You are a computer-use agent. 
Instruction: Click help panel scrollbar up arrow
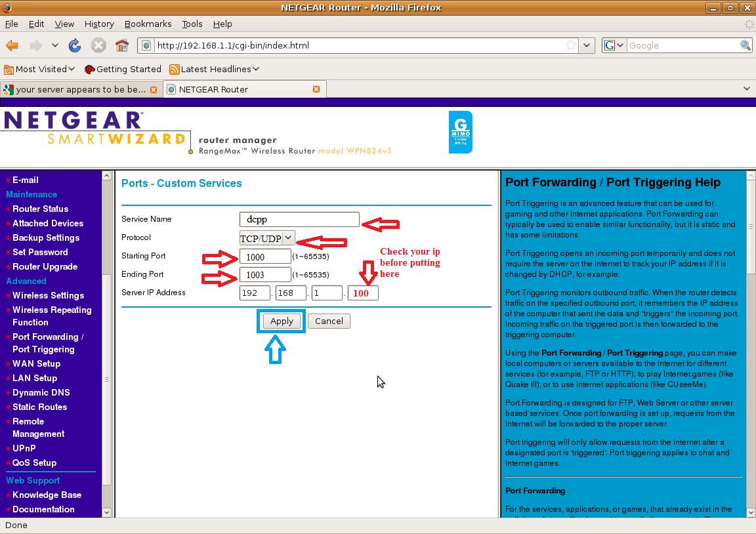(751, 175)
